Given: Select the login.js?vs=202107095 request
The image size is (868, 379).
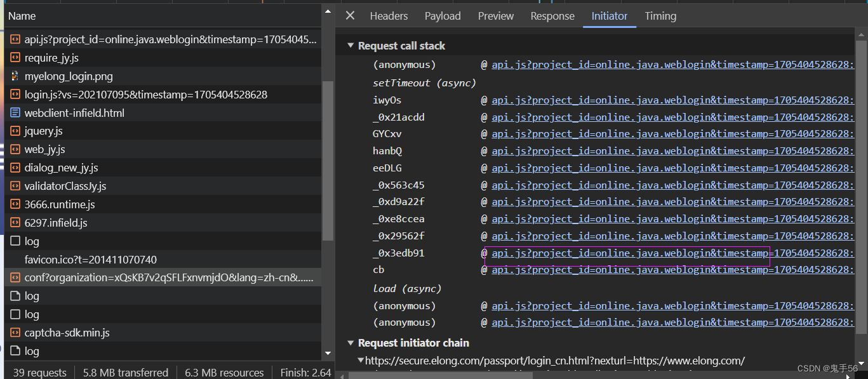Looking at the screenshot, I should click(x=163, y=95).
